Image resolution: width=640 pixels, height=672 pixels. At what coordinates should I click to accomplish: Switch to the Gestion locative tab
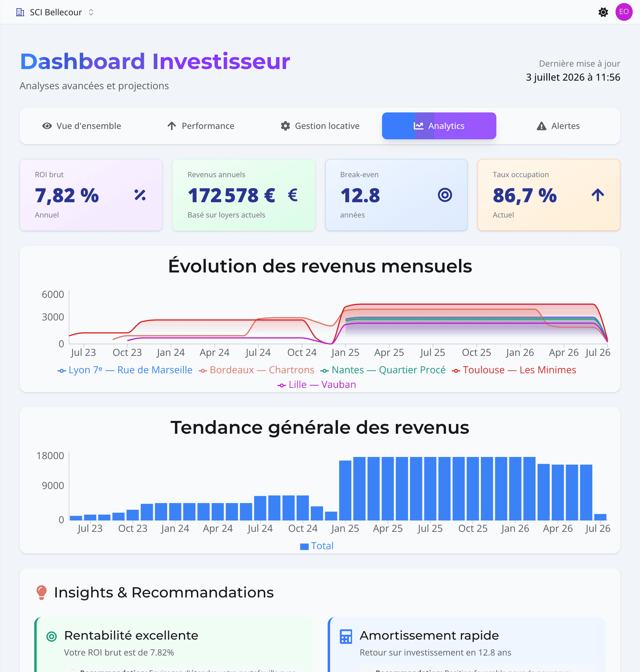[320, 126]
